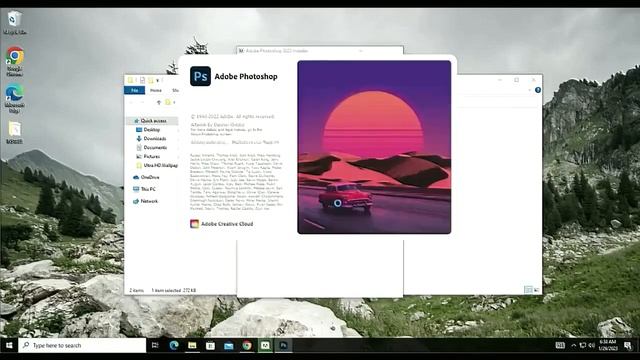Open File Explorer from the taskbar
640x360 pixels.
coord(192,345)
